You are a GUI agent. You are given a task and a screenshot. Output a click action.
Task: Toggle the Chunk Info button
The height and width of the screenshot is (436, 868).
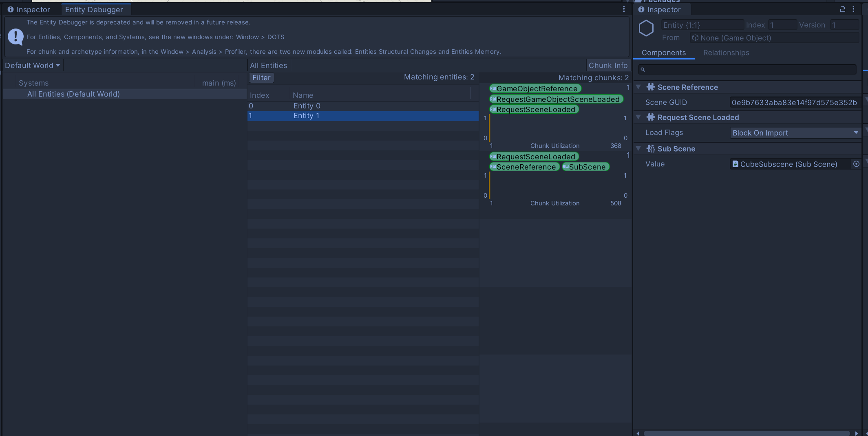(608, 66)
